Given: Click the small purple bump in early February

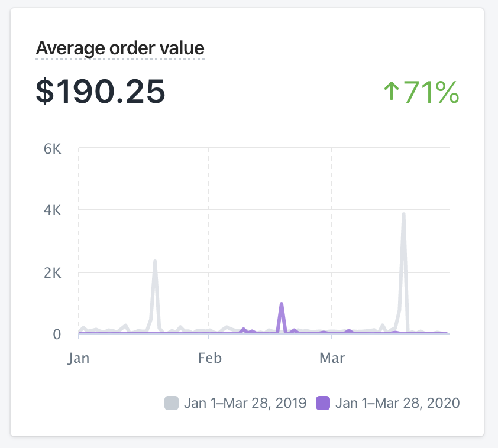Looking at the screenshot, I should [243, 329].
